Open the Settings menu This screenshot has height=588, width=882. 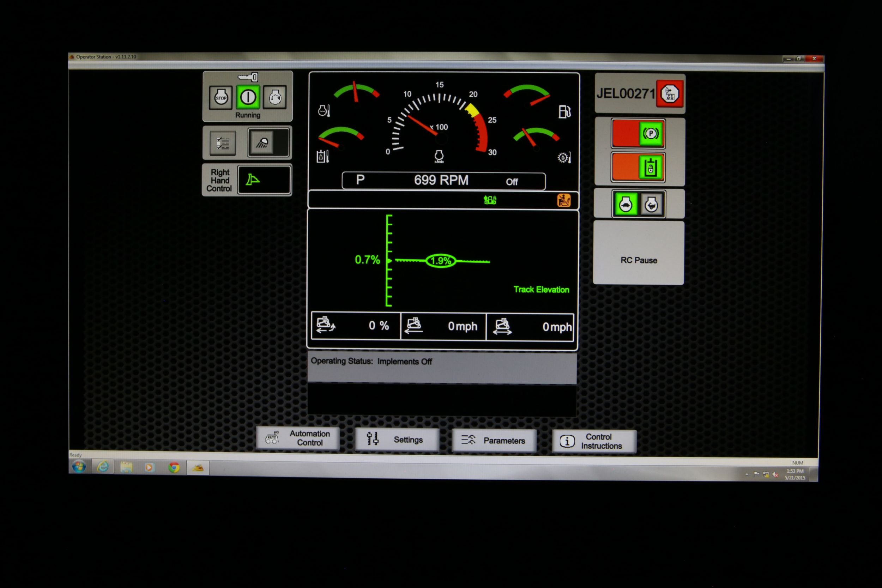[x=397, y=439]
